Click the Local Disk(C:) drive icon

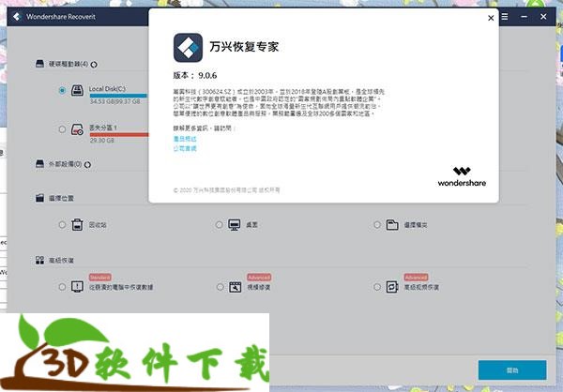[77, 90]
